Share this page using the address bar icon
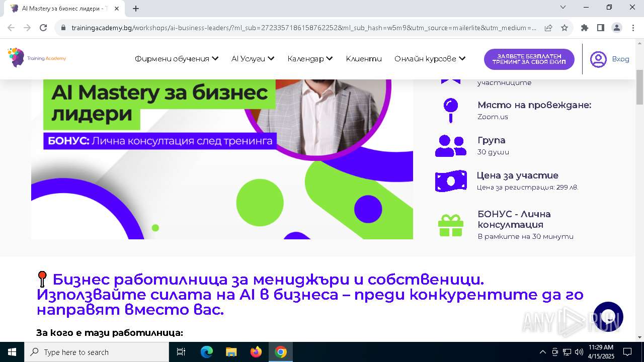This screenshot has width=644, height=362. click(x=548, y=28)
